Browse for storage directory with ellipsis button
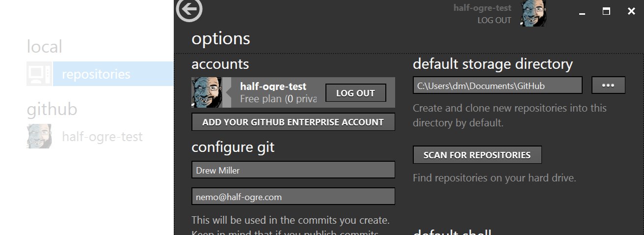 pyautogui.click(x=608, y=85)
